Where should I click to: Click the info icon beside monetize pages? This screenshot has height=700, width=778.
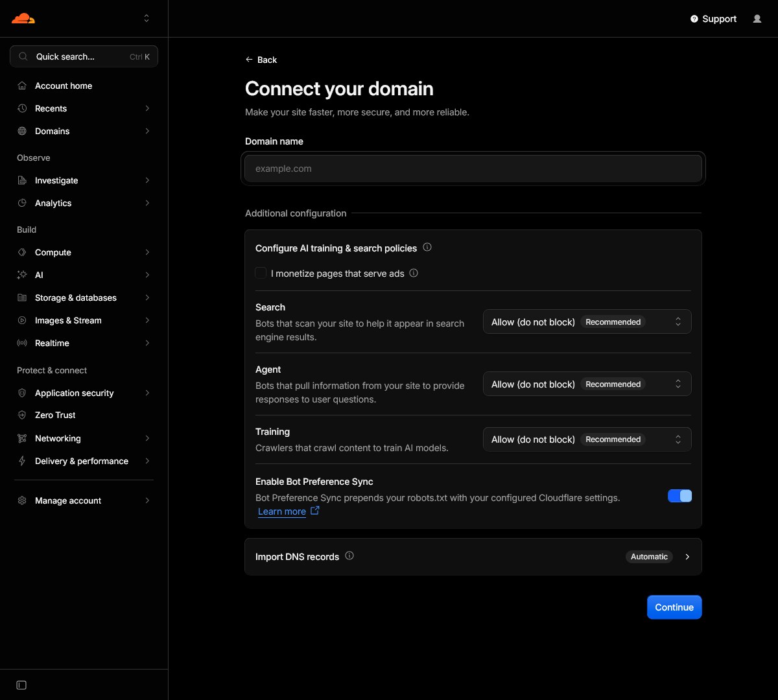(414, 273)
